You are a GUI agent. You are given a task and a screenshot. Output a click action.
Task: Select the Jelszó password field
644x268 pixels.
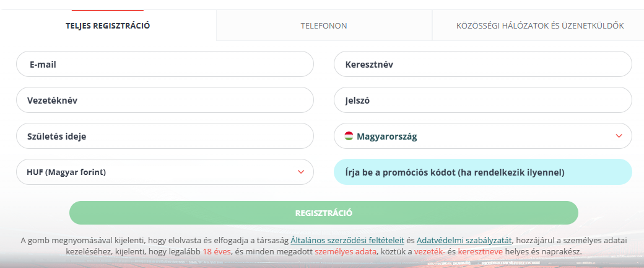coord(483,100)
